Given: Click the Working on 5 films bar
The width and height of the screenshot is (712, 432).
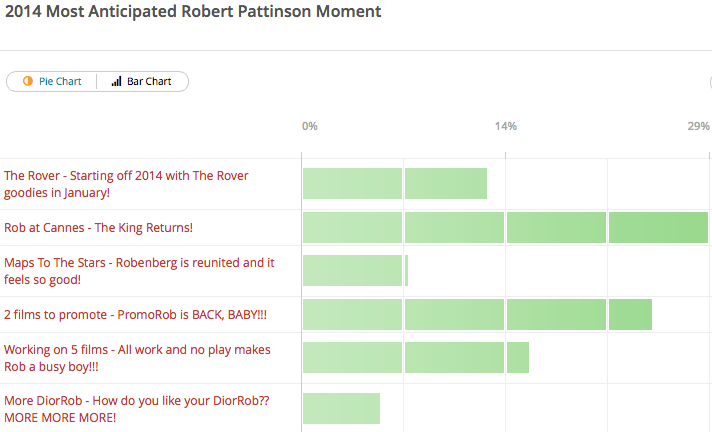Looking at the screenshot, I should (416, 358).
